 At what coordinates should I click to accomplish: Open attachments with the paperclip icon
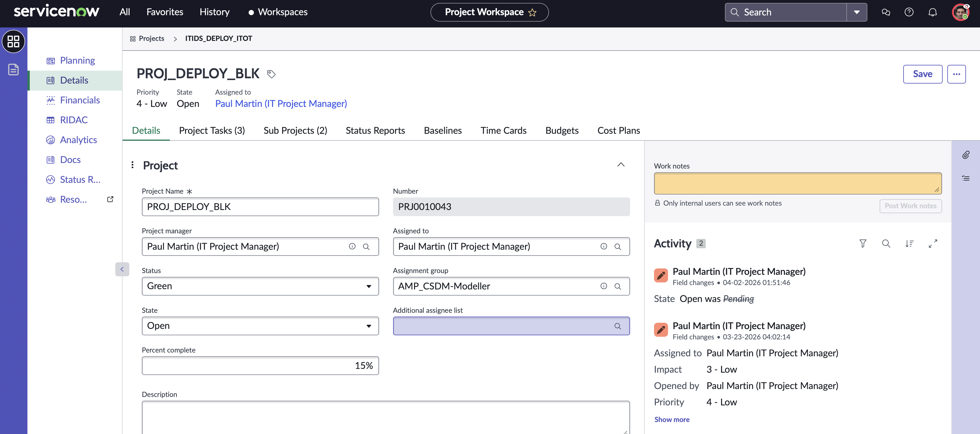(x=965, y=155)
